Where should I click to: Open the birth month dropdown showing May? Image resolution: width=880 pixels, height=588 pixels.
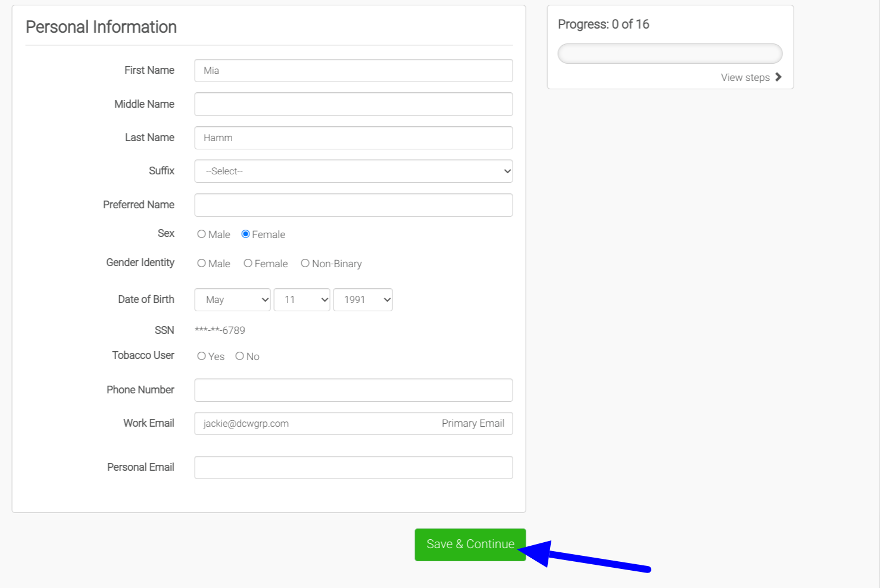coord(232,300)
